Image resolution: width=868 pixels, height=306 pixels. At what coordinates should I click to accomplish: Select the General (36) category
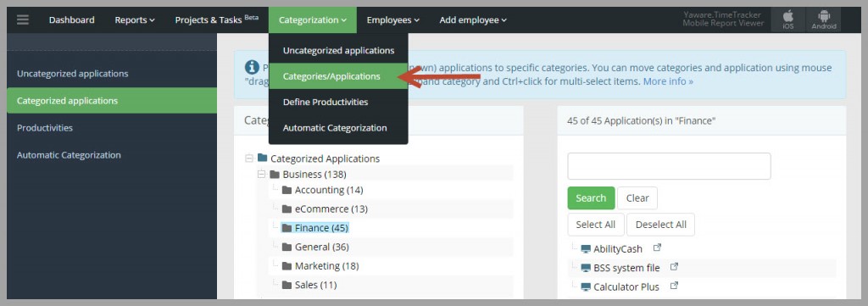pos(321,247)
